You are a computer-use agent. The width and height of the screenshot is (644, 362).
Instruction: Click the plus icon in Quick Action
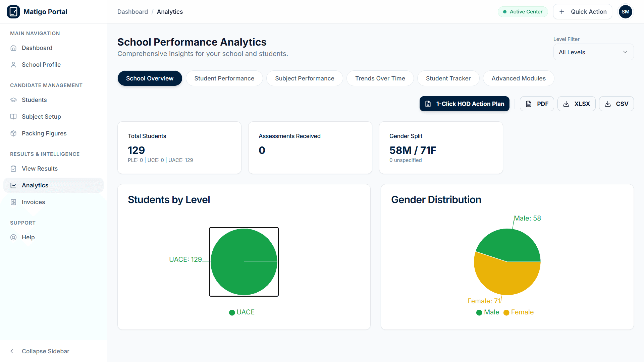point(562,12)
